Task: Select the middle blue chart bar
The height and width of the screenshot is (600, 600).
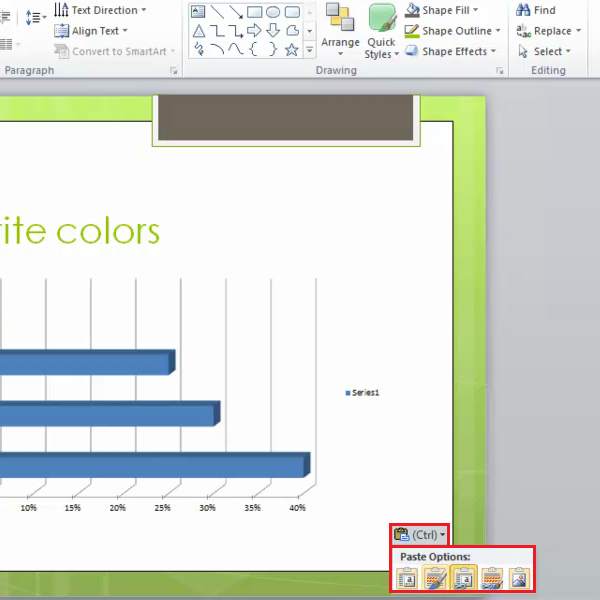Action: 110,413
